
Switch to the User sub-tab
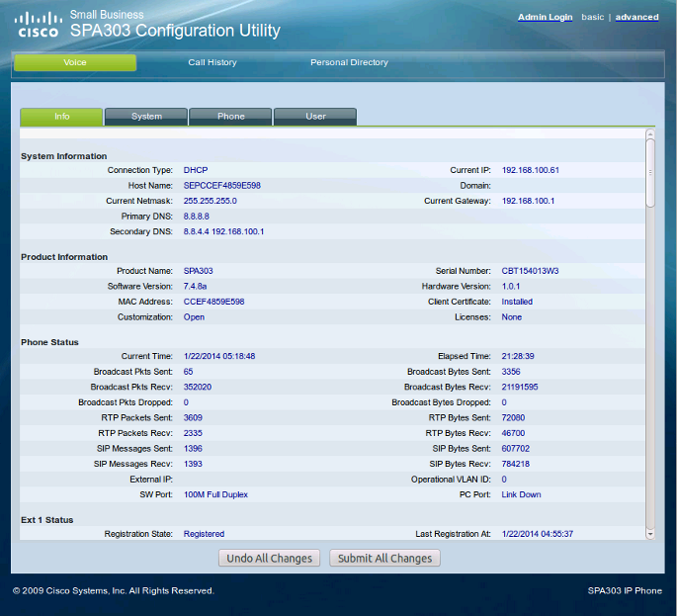tap(315, 117)
